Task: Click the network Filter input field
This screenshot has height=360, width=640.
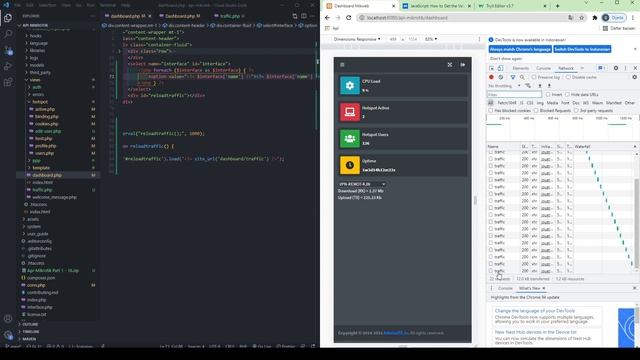Action: coord(515,94)
